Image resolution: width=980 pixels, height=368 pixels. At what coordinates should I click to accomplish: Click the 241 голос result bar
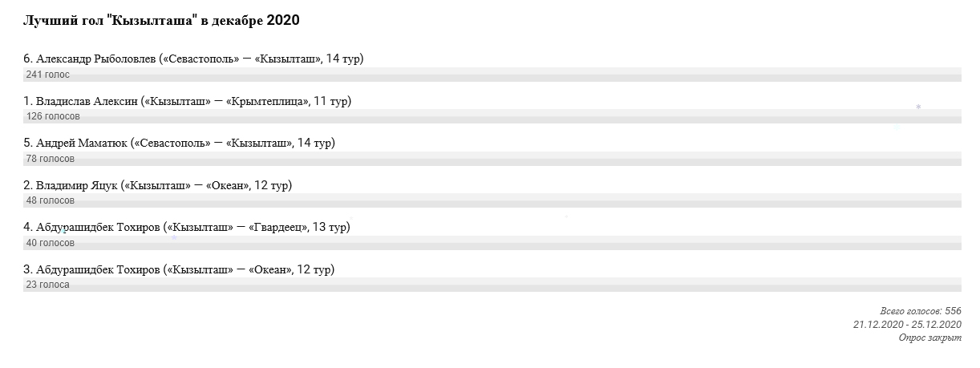492,75
